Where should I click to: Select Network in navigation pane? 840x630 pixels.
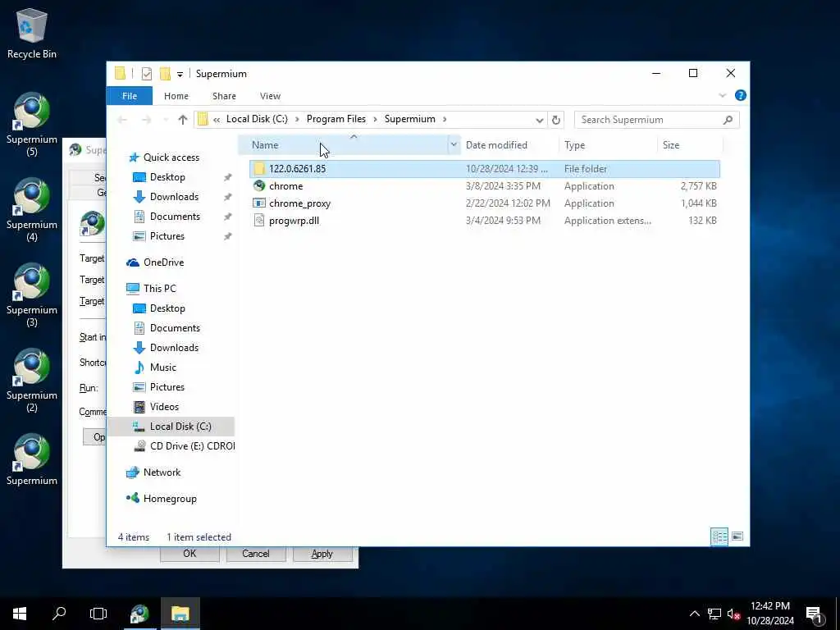[x=162, y=472]
